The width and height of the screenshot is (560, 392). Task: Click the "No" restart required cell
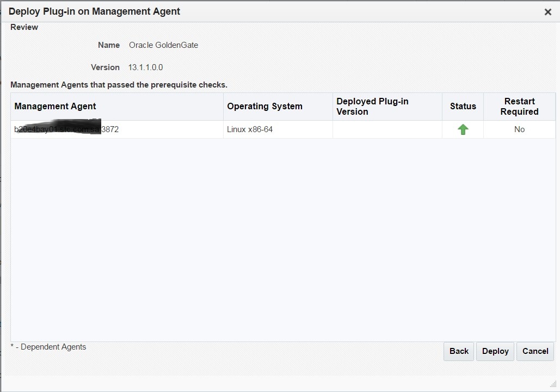(519, 129)
